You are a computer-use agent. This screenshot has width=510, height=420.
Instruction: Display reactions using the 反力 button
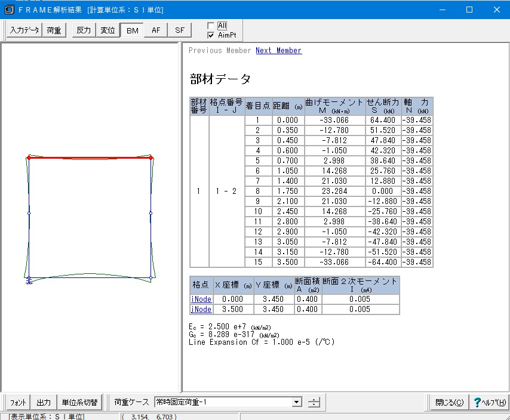(x=84, y=30)
